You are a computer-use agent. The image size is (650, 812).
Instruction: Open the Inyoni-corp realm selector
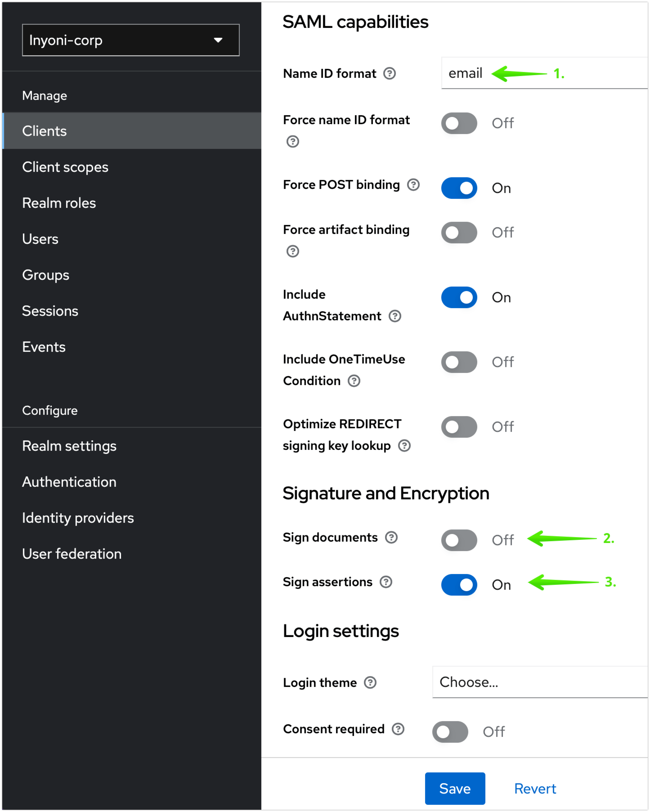[131, 40]
